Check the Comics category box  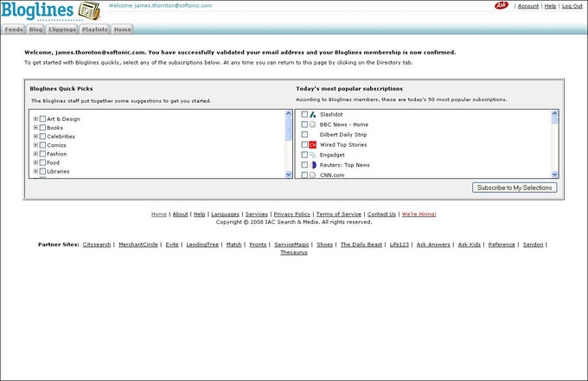[42, 145]
